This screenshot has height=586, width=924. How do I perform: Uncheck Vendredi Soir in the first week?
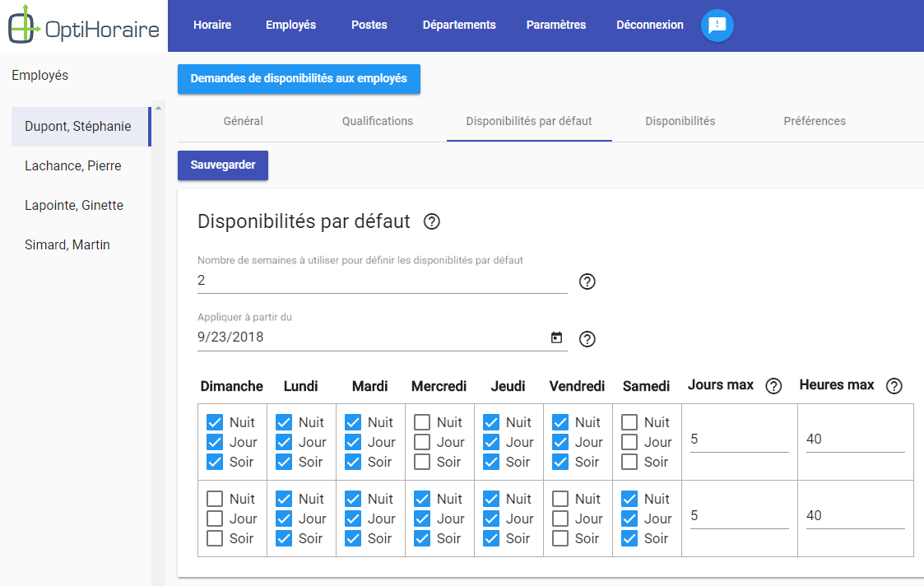pyautogui.click(x=560, y=462)
